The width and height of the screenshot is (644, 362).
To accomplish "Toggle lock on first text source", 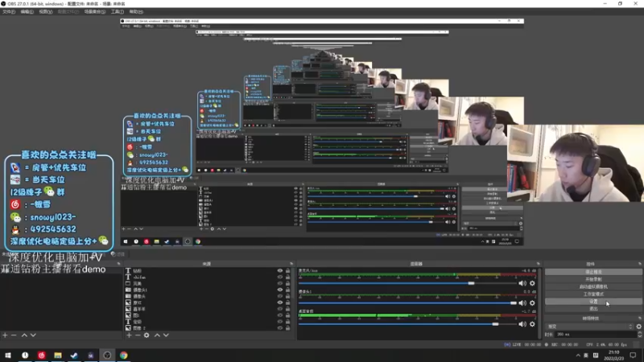I will 287,271.
